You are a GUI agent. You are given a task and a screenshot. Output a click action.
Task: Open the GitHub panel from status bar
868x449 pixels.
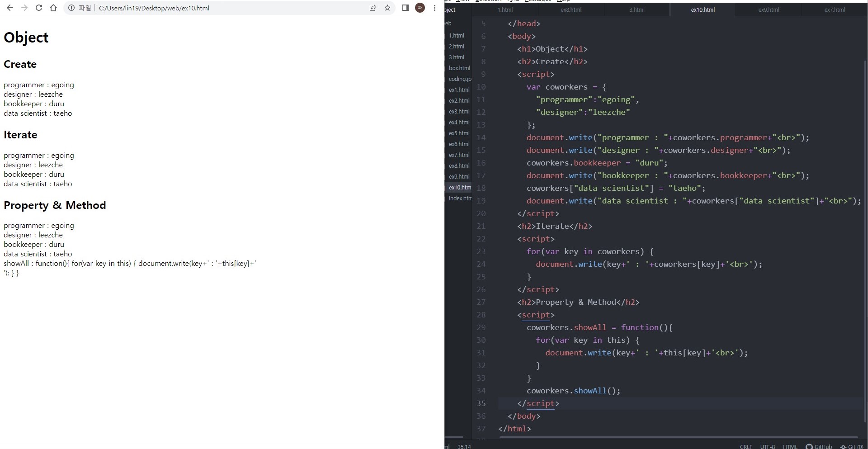[819, 446]
